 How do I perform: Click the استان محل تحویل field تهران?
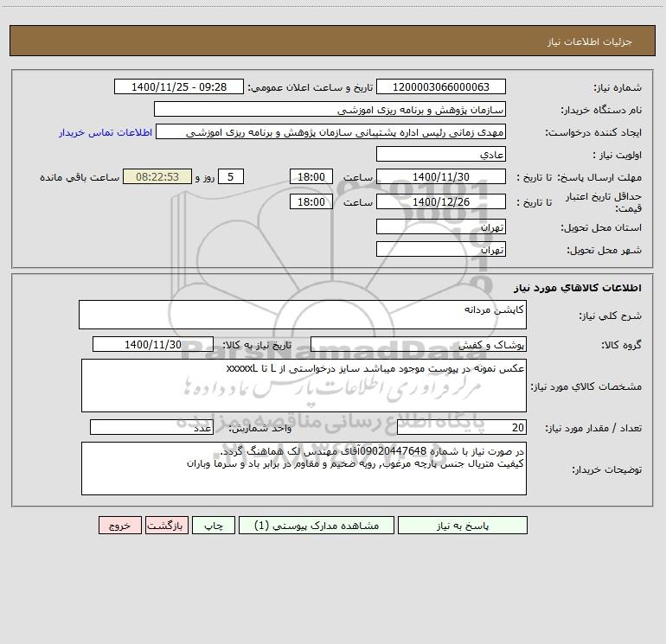441,226
